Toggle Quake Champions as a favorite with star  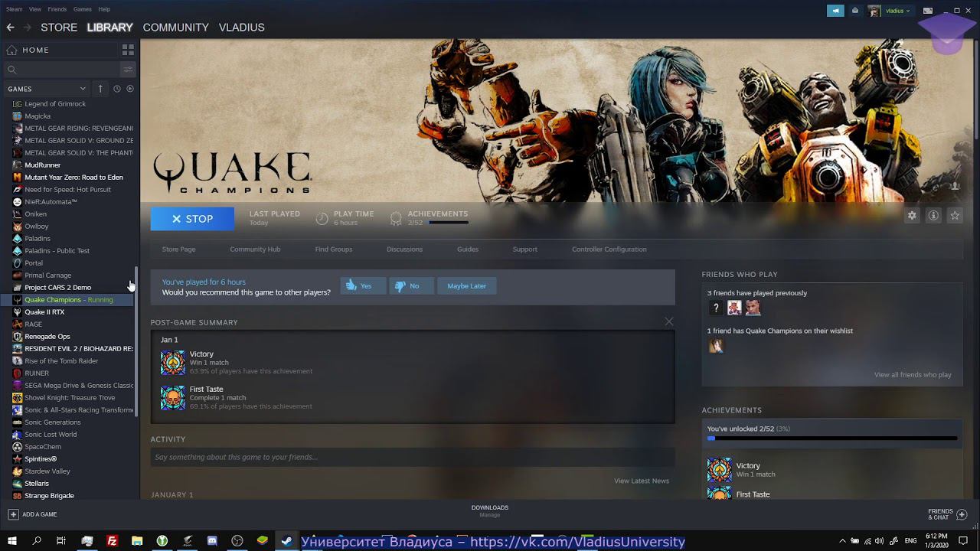955,216
